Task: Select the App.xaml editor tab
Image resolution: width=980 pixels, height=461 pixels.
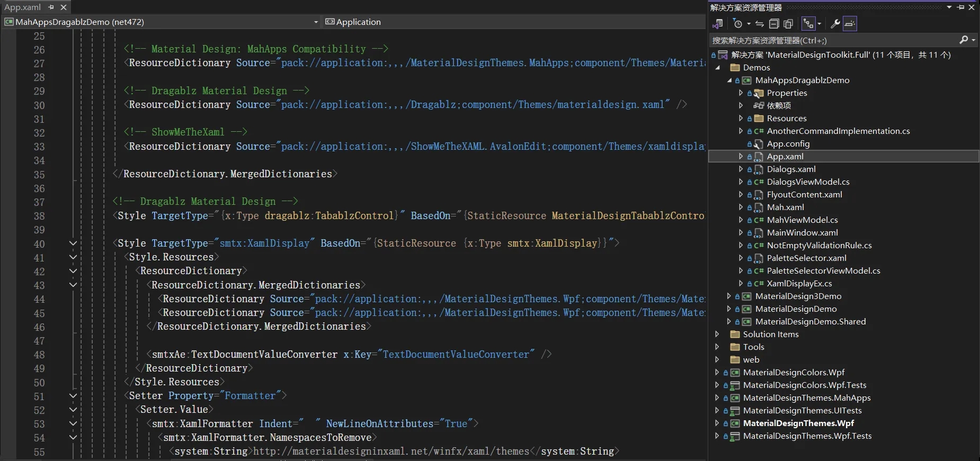Action: (23, 7)
